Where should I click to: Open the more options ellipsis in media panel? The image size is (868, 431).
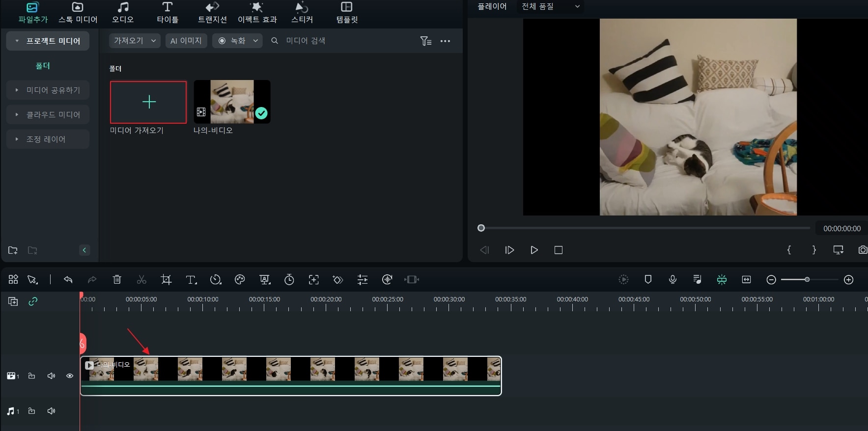coord(446,41)
